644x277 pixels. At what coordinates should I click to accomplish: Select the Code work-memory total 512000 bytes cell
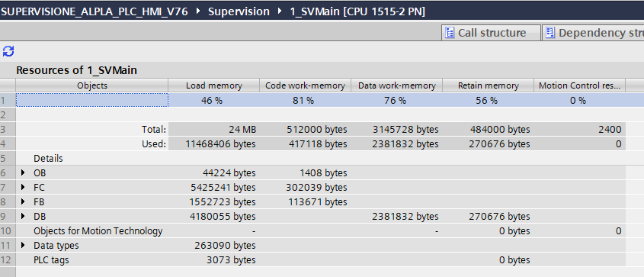click(x=305, y=130)
